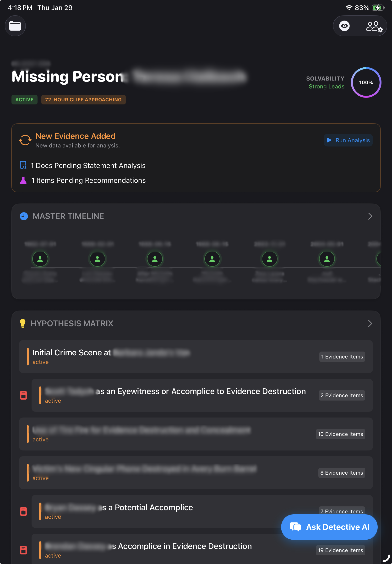Image resolution: width=392 pixels, height=564 pixels.
Task: Open the case files folder
Action: point(15,26)
